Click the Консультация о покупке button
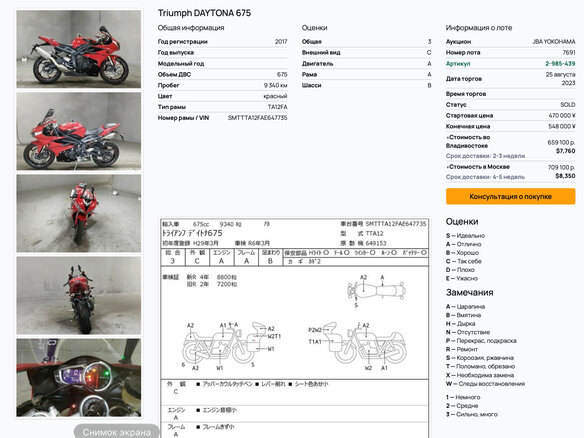This screenshot has height=438, width=584. [x=510, y=196]
